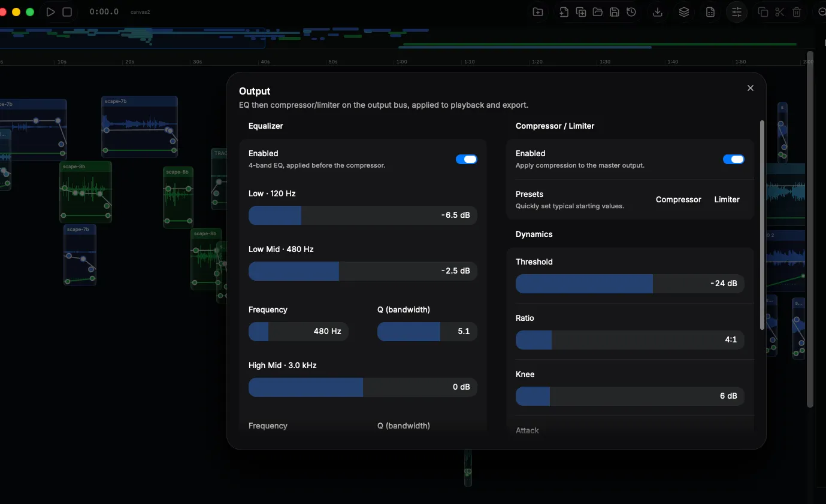Click the Q (bandwidth) 5.1 slider
The image size is (826, 504).
(x=427, y=331)
